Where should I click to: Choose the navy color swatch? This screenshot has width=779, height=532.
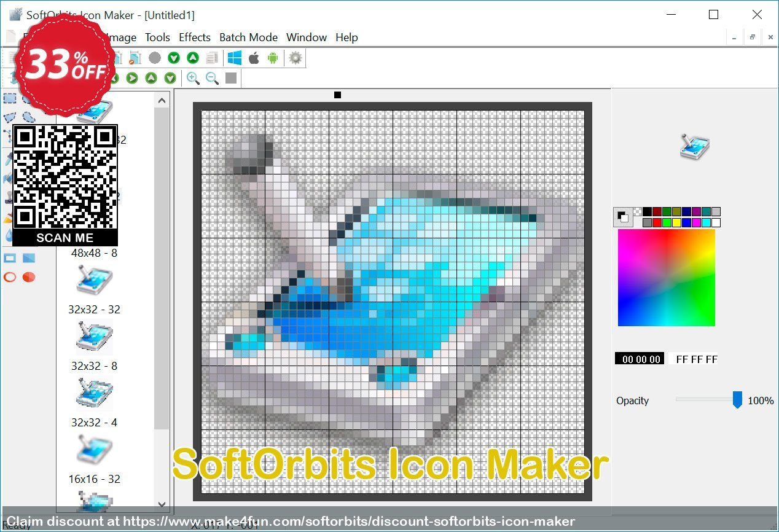point(686,211)
